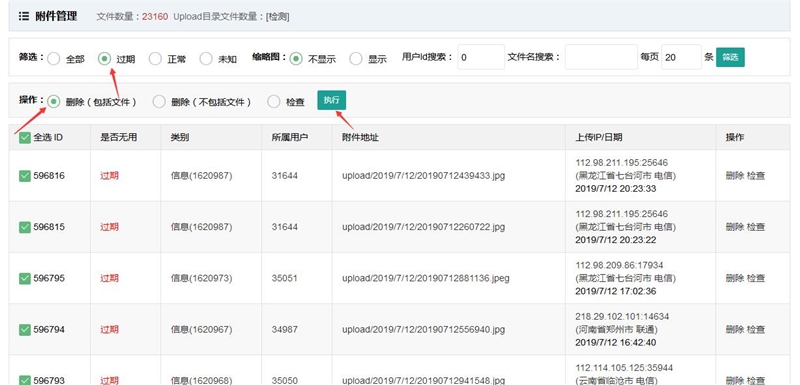Click 删除 in row 596794
Viewport: 800px width, 385px height.
pos(735,330)
